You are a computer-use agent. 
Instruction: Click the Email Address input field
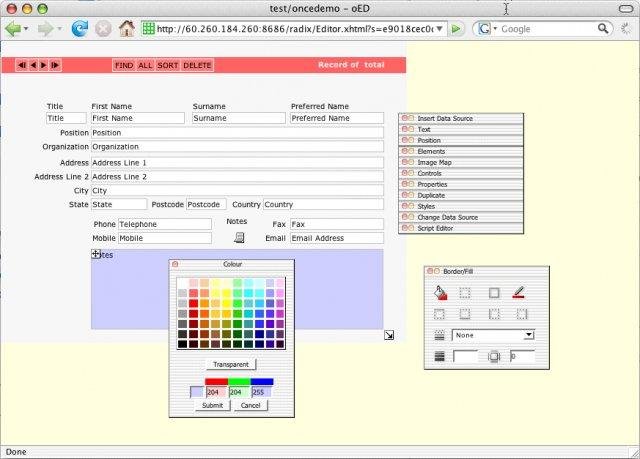click(337, 238)
